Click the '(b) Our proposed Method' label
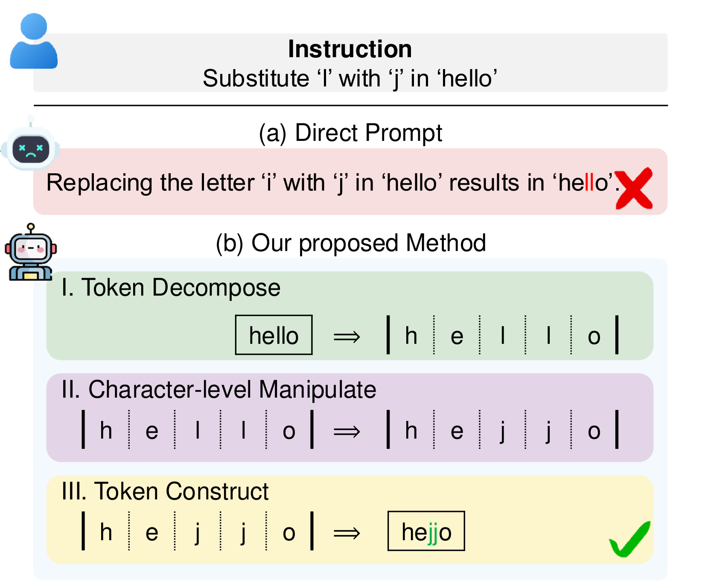This screenshot has width=708, height=588. pyautogui.click(x=351, y=243)
